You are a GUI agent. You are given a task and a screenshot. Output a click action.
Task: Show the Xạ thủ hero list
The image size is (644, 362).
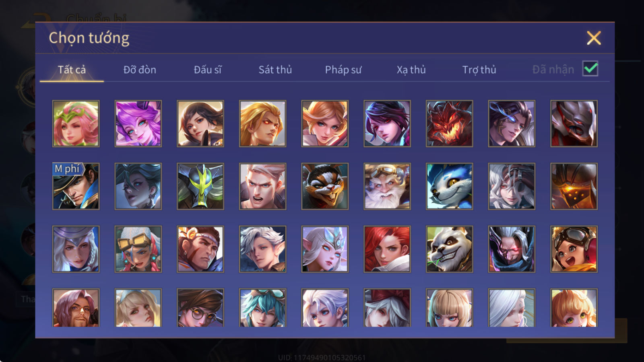411,70
